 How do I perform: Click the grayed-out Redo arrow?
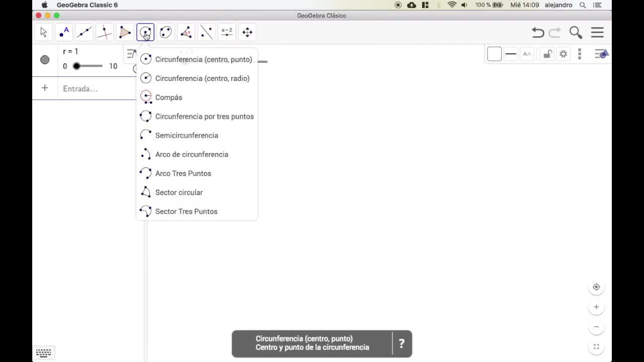pos(555,33)
